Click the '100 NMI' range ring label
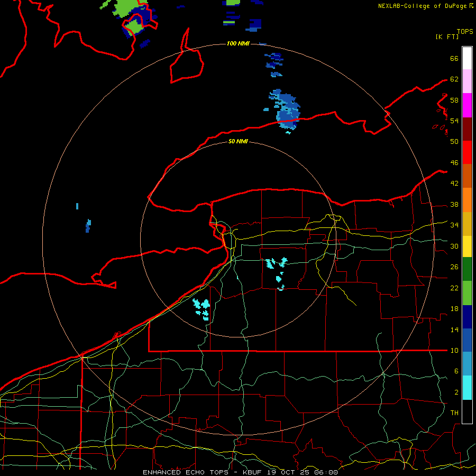Viewport: 476px width, 476px height. (x=238, y=43)
